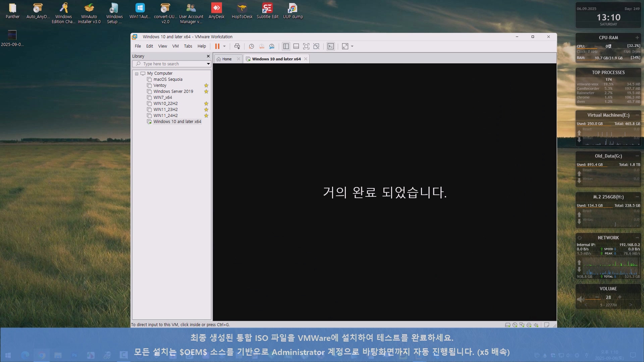Close the Windows 10 and later x64 tab

306,59
